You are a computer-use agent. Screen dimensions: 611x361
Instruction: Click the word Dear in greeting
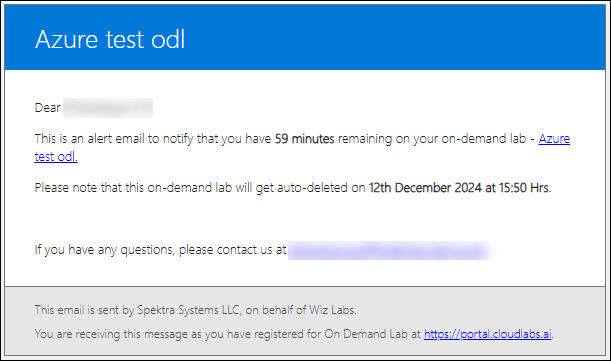[x=48, y=108]
